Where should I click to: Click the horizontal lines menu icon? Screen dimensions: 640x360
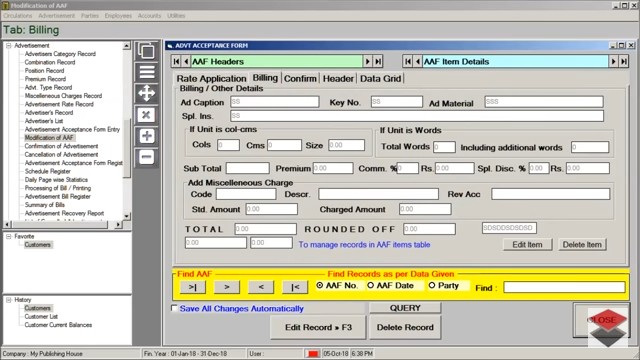tap(147, 72)
